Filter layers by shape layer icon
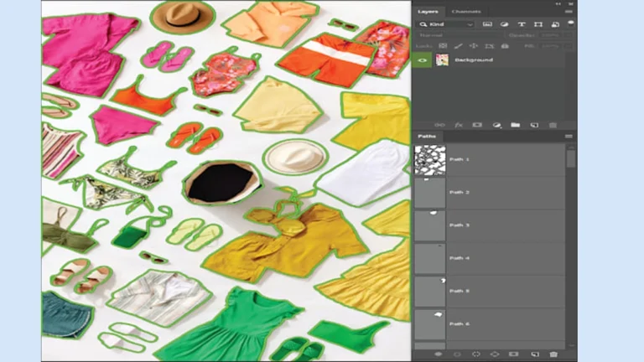 tap(538, 24)
